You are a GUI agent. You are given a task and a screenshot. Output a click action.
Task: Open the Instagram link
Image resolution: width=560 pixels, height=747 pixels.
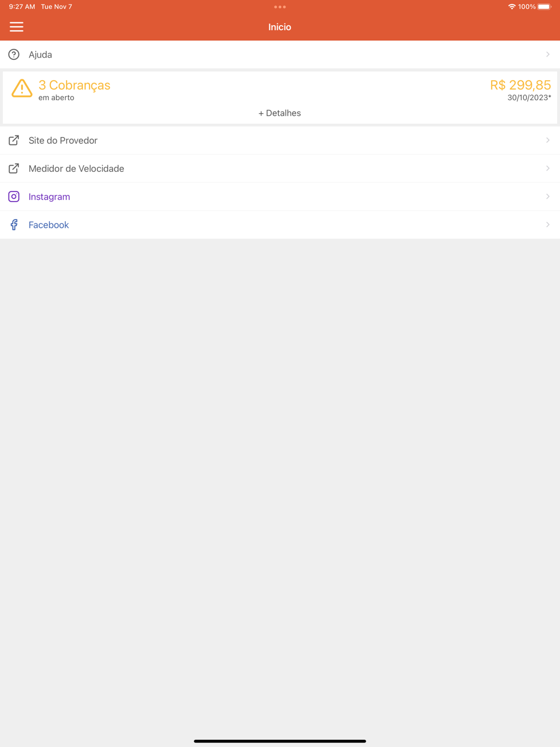[280, 197]
